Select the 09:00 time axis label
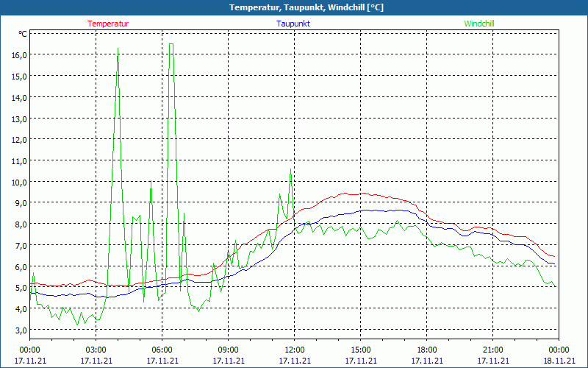The image size is (588, 368). (229, 349)
